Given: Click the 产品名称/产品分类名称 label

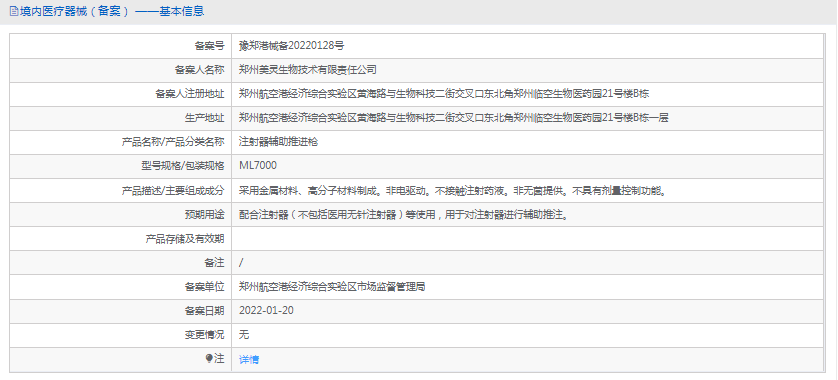Looking at the screenshot, I should [x=173, y=142].
